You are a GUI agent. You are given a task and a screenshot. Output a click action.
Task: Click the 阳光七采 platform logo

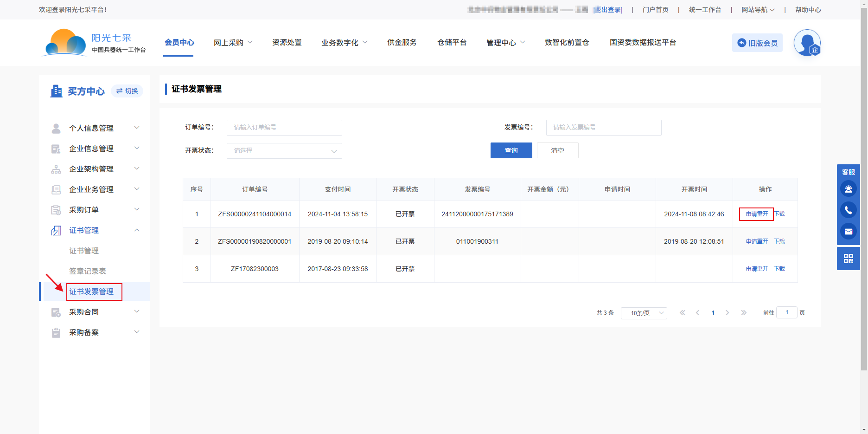[x=94, y=43]
